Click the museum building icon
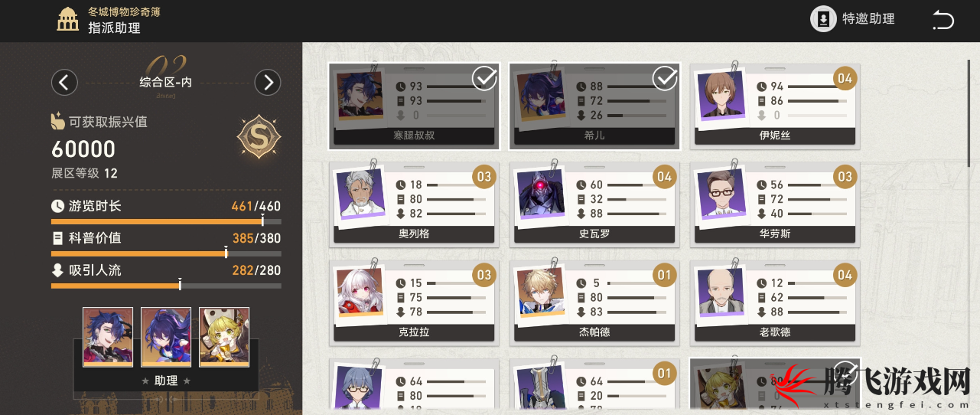 click(69, 20)
